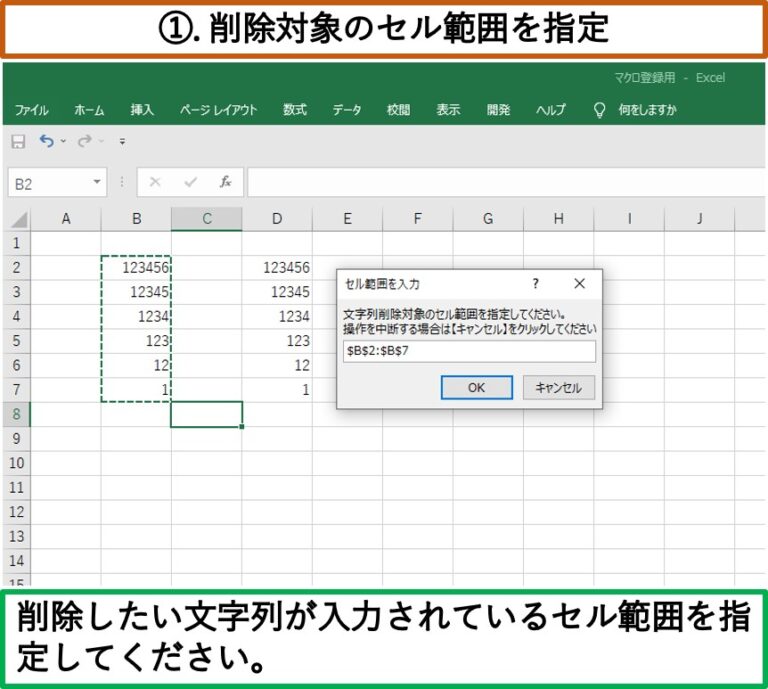This screenshot has height=689, width=768.
Task: Open the 開発 developer tab
Action: [499, 110]
